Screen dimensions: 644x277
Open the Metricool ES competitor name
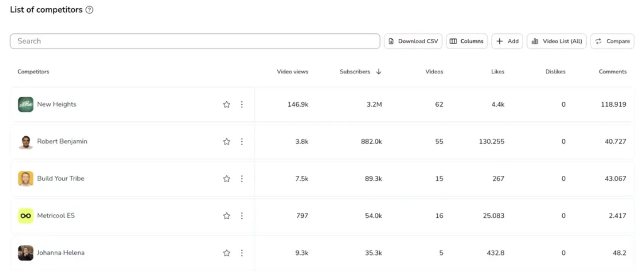56,216
